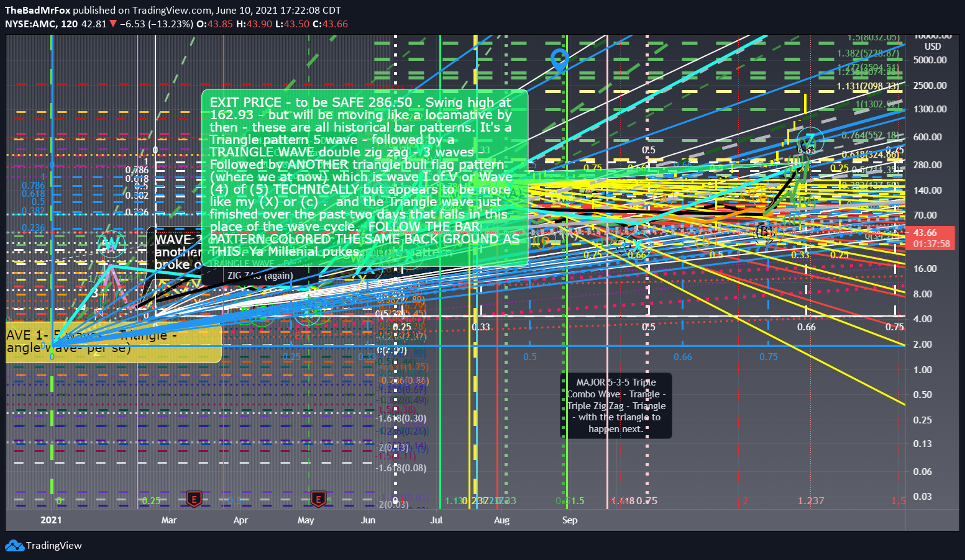The image size is (965, 560).
Task: Click the 5000.00 price axis label
Action: coord(930,60)
